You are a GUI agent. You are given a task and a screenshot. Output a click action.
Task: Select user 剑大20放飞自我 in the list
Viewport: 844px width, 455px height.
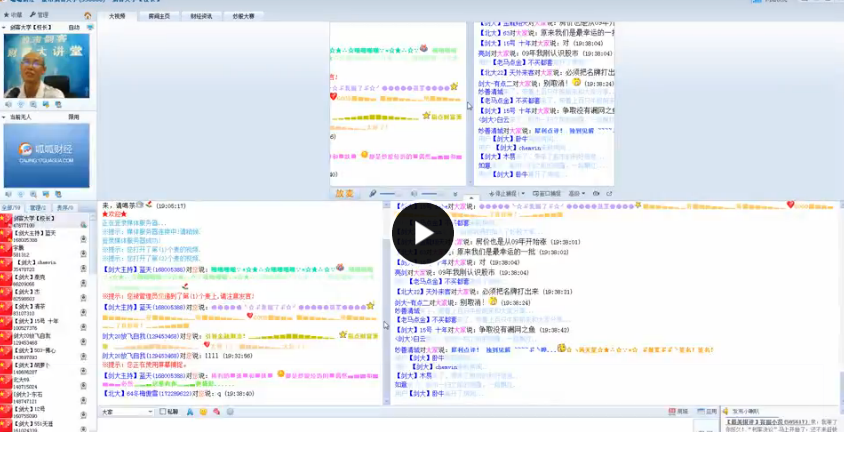tap(46, 338)
